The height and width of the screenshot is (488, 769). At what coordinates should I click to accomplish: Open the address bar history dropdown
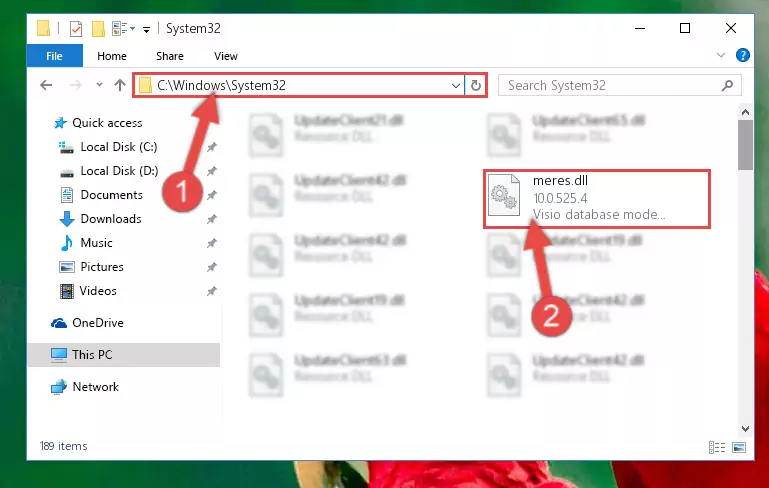click(x=456, y=86)
